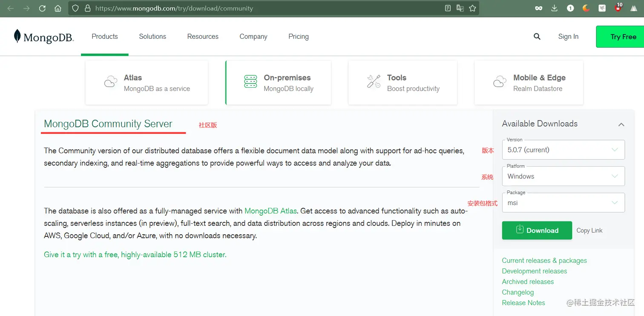Screen dimensions: 644x316
Task: Open the Products menu
Action: click(105, 37)
